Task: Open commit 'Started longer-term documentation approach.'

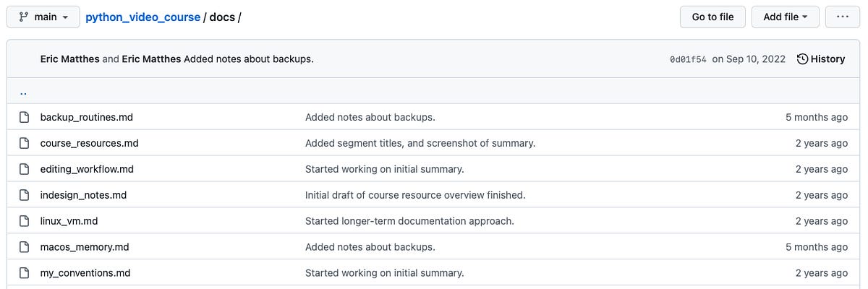Action: (x=409, y=221)
